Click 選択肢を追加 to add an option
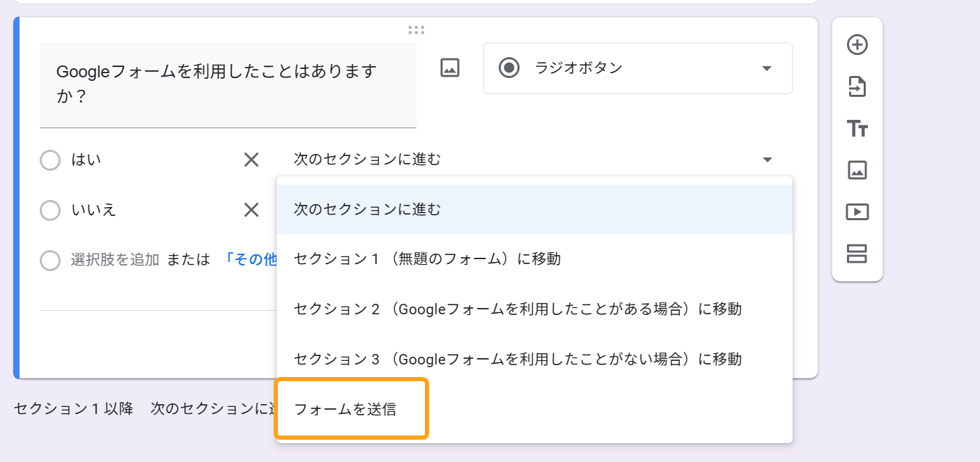This screenshot has height=462, width=980. [115, 260]
